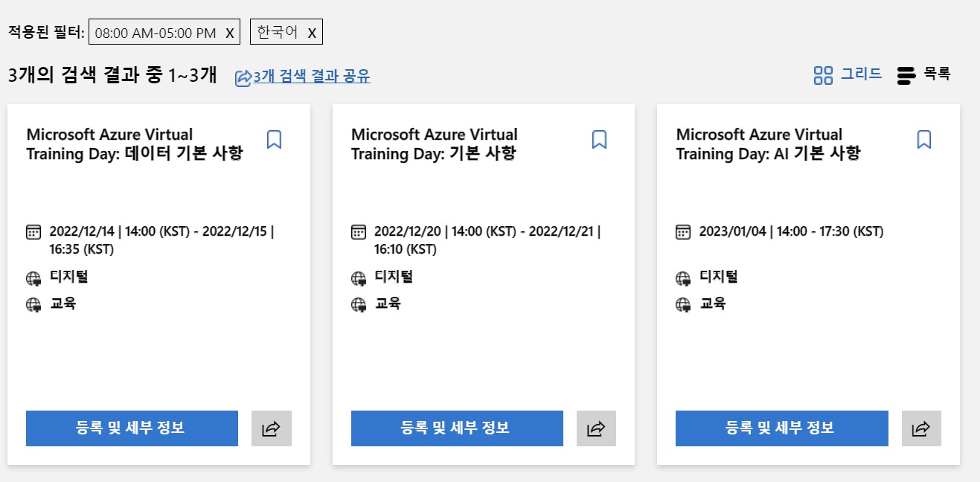Remove the 한국어 language filter
Screen dimensions: 980x482
pyautogui.click(x=312, y=33)
